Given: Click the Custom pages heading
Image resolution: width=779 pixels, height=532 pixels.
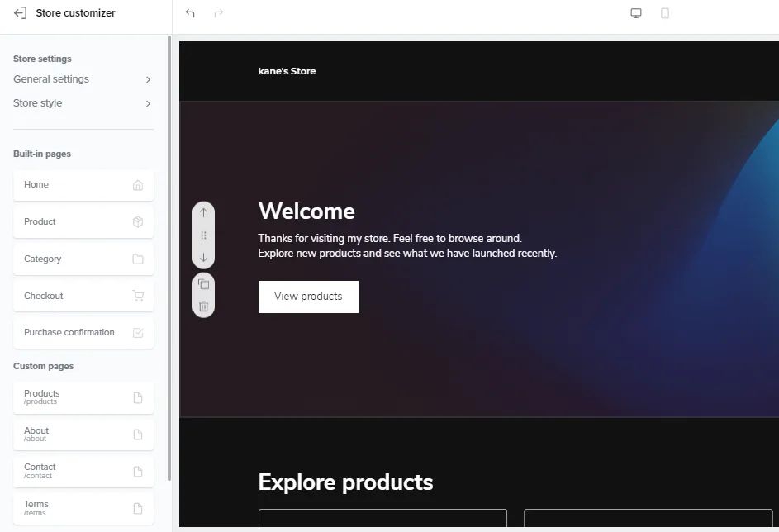Looking at the screenshot, I should [x=43, y=366].
